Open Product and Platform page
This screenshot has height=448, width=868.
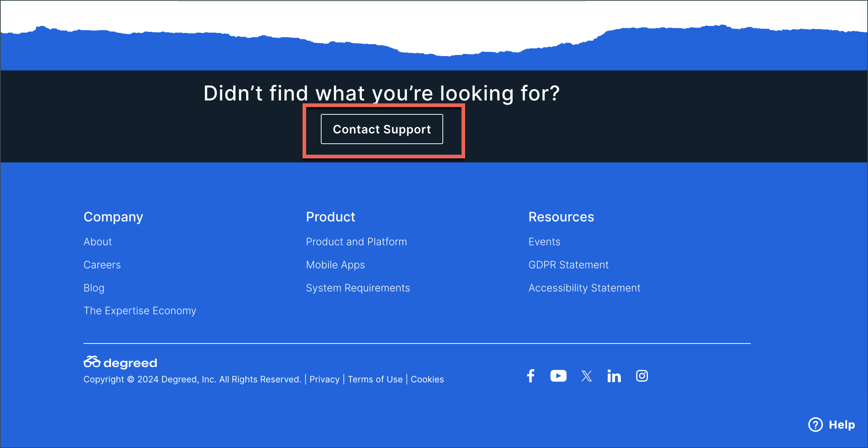356,242
